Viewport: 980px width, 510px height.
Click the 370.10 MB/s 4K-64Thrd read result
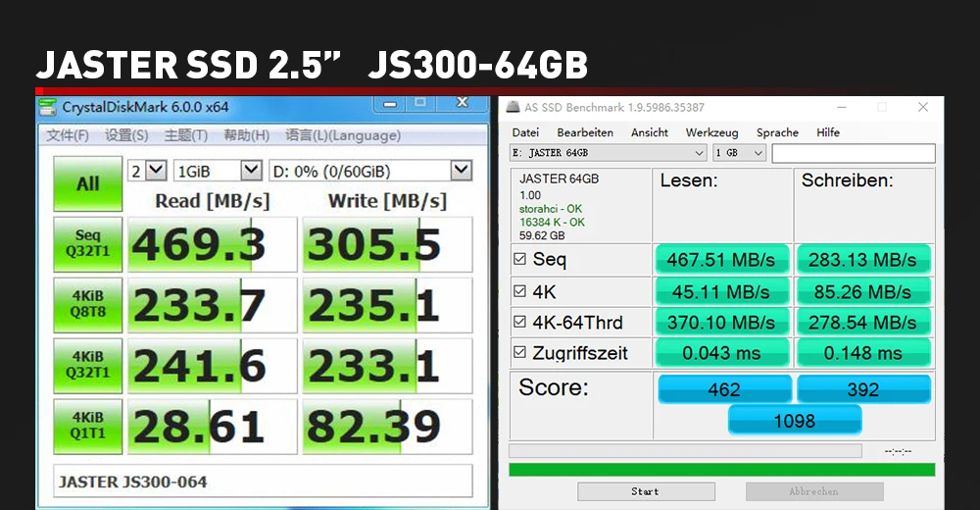pos(722,323)
